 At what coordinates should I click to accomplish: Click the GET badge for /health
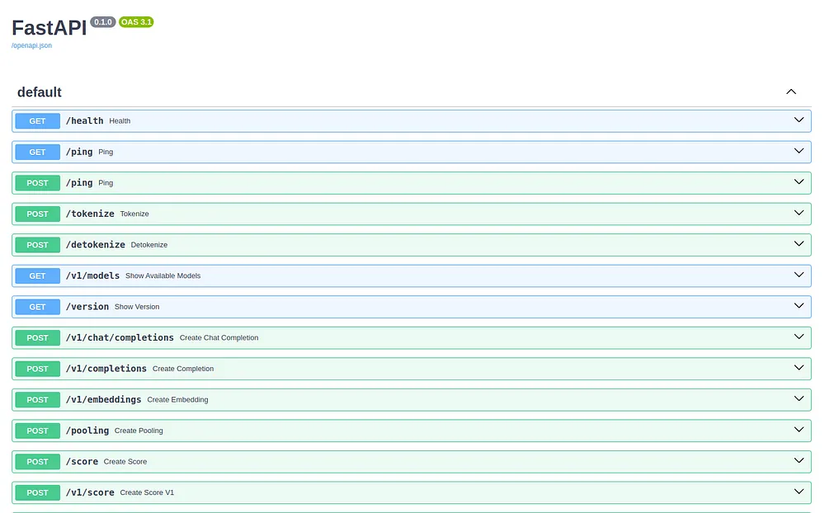click(37, 121)
